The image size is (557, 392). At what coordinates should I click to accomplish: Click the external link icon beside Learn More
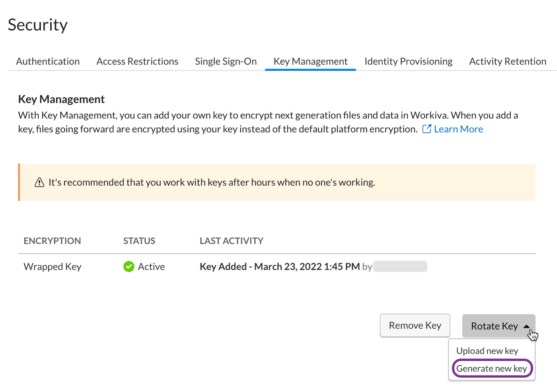[427, 129]
